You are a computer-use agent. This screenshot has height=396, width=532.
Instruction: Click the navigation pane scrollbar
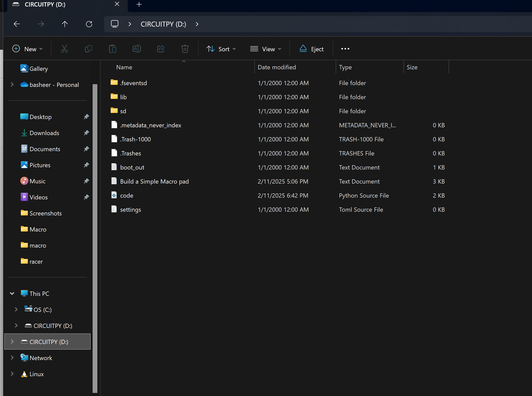click(95, 238)
